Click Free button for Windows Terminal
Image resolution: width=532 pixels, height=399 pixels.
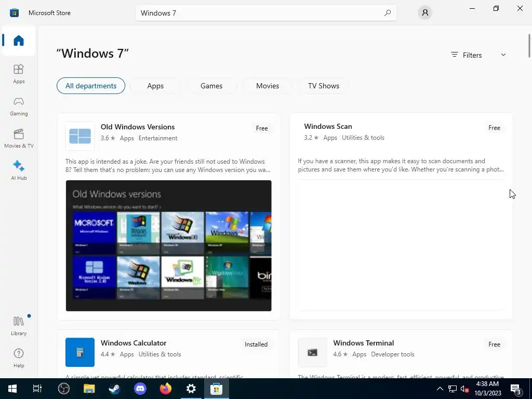click(494, 344)
